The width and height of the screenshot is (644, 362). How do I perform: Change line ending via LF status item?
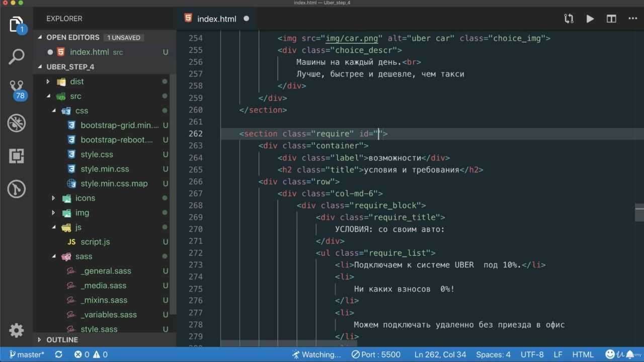558,354
